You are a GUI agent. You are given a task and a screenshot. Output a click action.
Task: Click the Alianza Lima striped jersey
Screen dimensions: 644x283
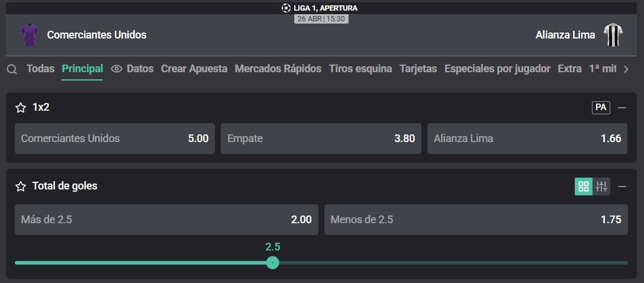pyautogui.click(x=613, y=35)
